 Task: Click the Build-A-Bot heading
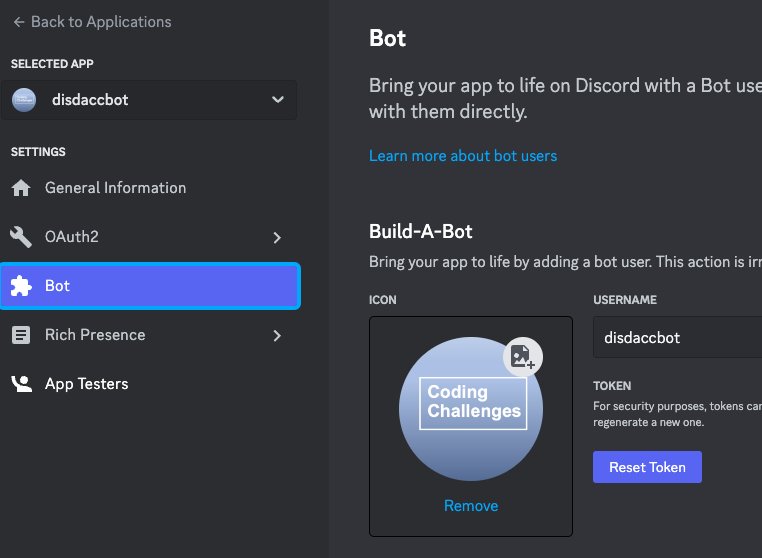coord(420,231)
